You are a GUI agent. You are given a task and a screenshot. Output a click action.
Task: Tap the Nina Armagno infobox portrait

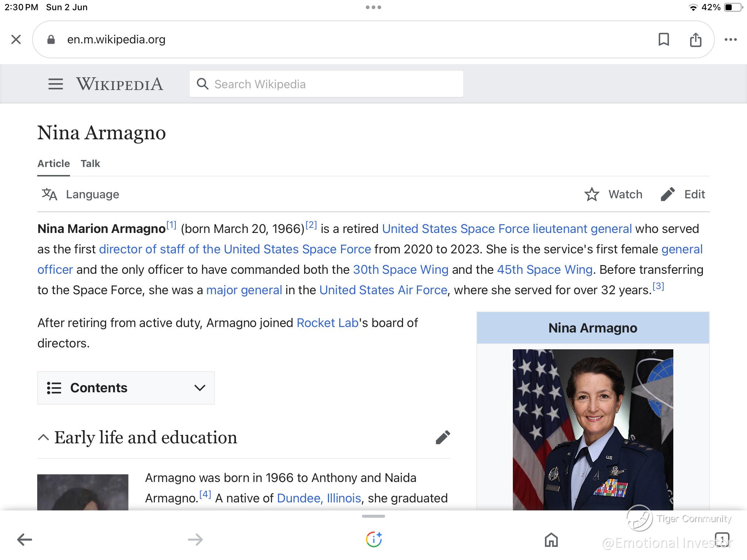(x=593, y=429)
